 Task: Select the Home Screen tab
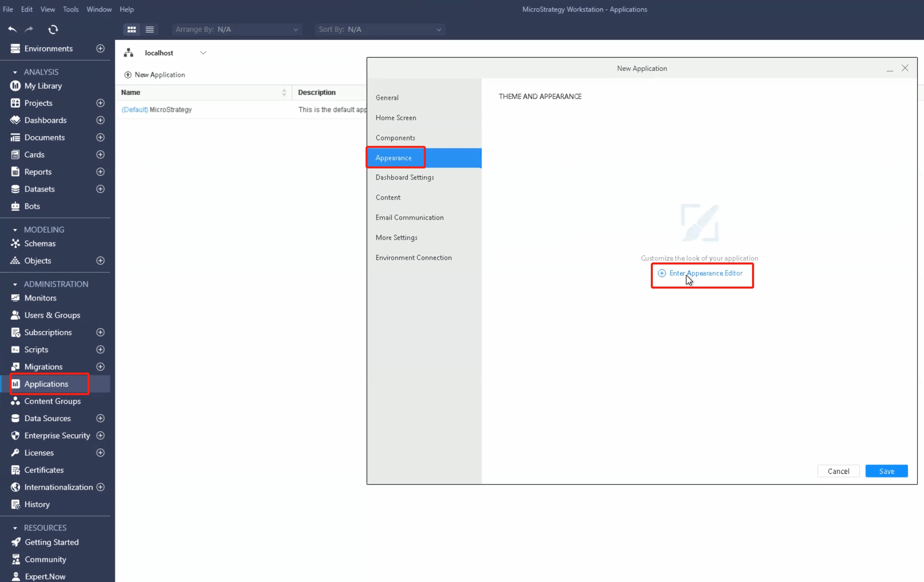[424, 118]
